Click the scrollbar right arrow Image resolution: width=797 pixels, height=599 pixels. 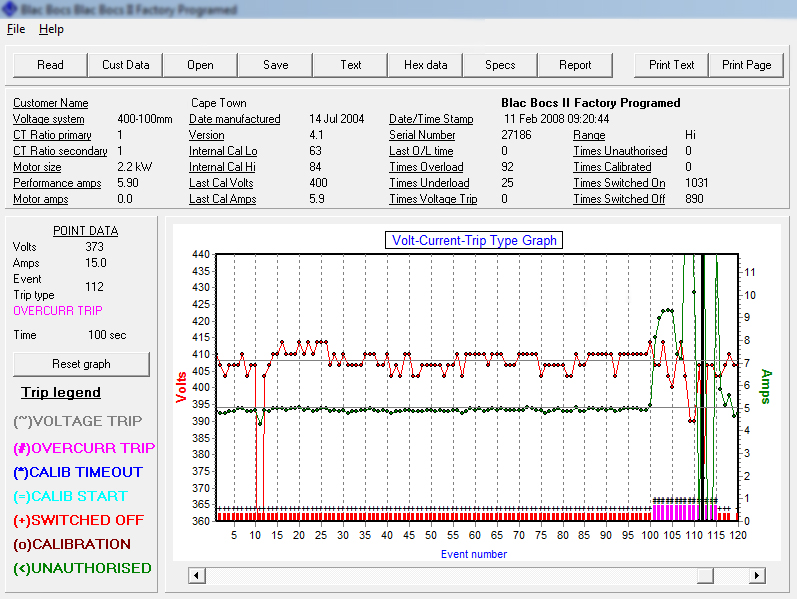pyautogui.click(x=757, y=576)
